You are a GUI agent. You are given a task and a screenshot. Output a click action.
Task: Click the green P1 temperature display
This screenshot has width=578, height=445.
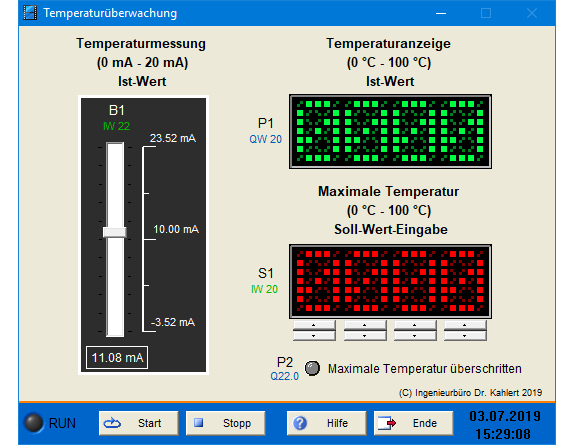390,131
